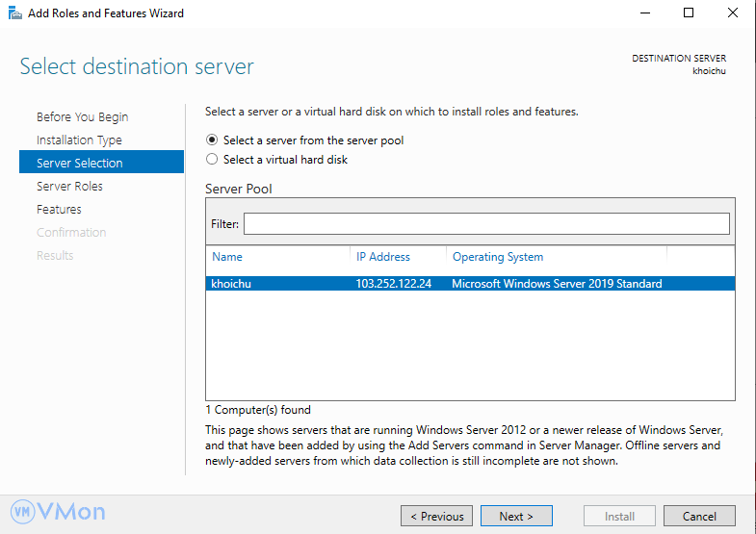Viewport: 756px width, 534px height.
Task: Maximize the wizard window
Action: (689, 13)
